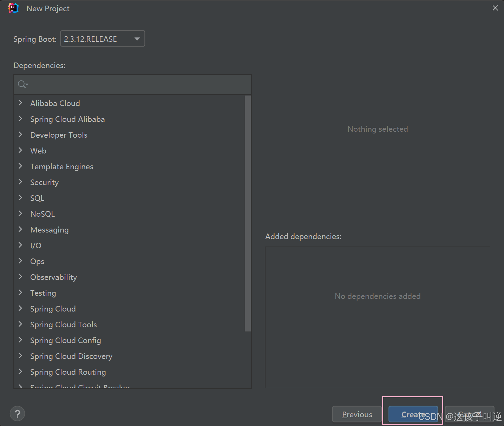The image size is (504, 426).
Task: Select the Spring Cloud Routing label
Action: (68, 372)
